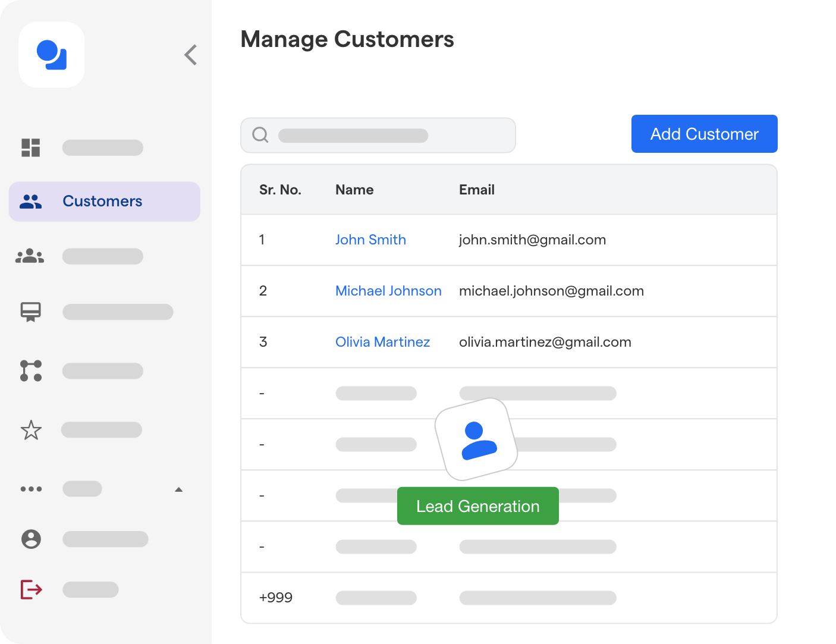Click the search magnifier icon
The height and width of the screenshot is (644, 836).
click(x=260, y=135)
